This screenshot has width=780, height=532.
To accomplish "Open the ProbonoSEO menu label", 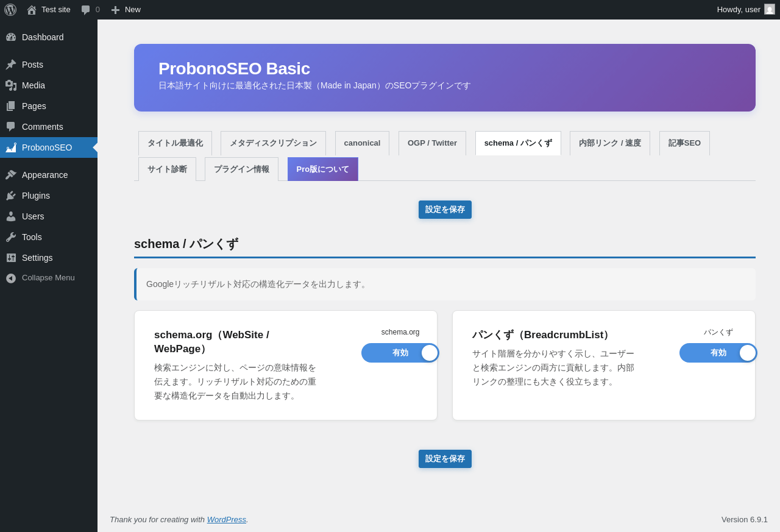I will point(47,147).
